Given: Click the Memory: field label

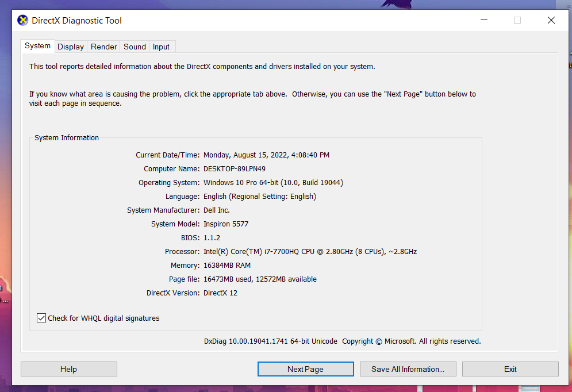Looking at the screenshot, I should pos(185,266).
